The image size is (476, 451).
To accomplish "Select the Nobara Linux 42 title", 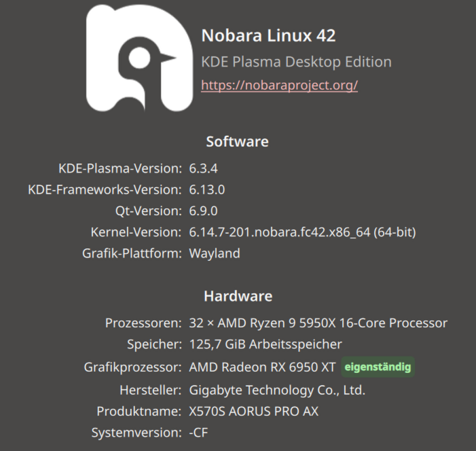I will point(268,35).
